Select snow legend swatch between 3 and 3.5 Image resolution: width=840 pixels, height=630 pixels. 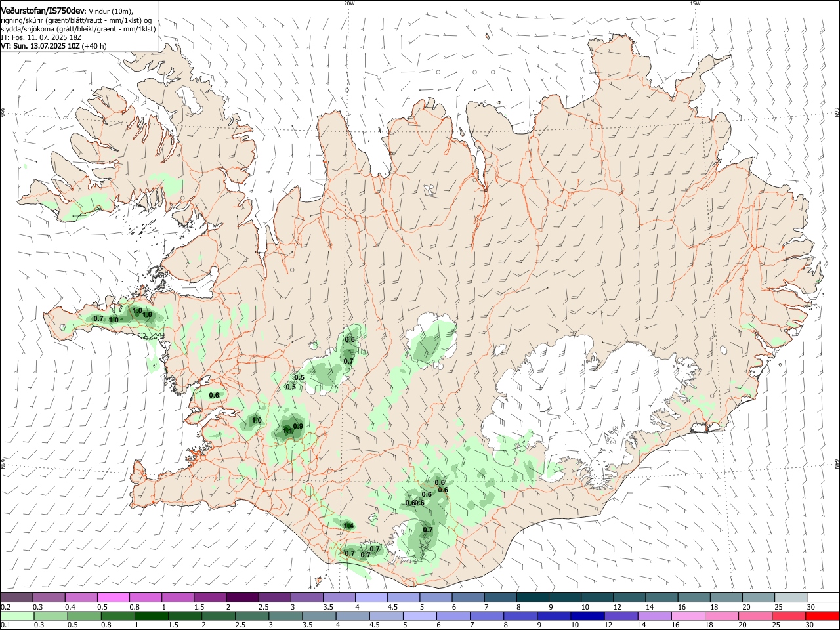(306, 597)
